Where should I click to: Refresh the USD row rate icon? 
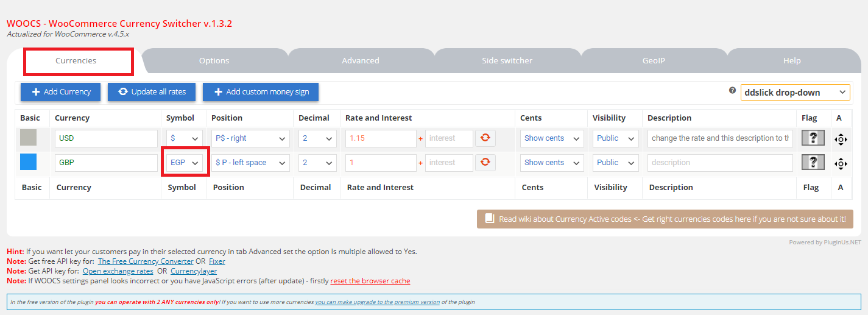[x=485, y=138]
